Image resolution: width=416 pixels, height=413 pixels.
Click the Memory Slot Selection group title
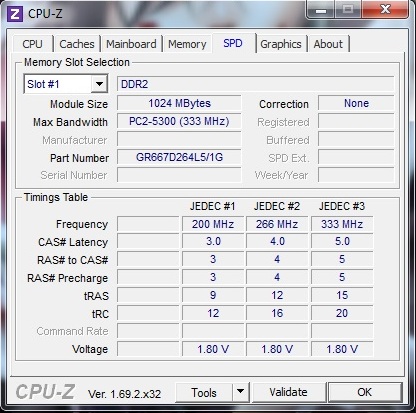[x=77, y=62]
